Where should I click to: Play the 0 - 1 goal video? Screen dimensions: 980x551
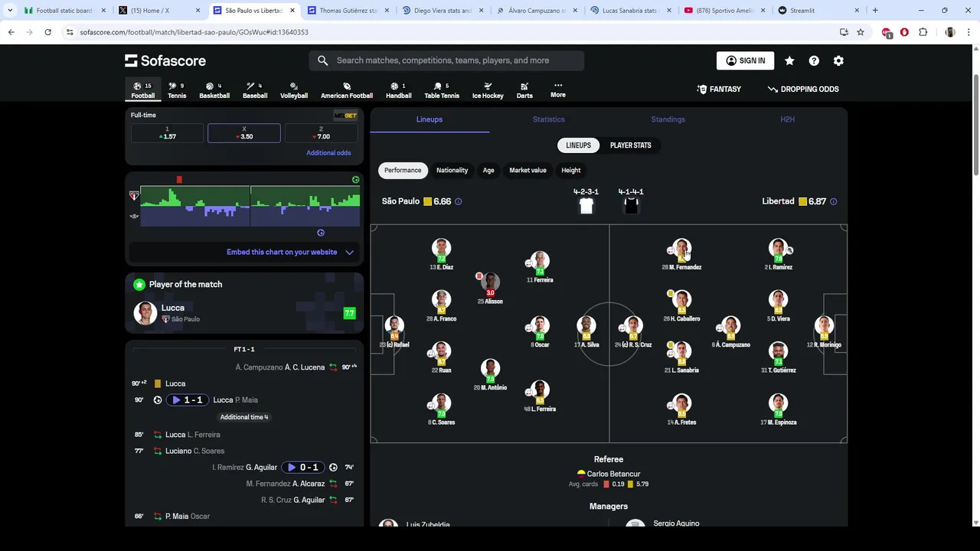[x=302, y=467]
